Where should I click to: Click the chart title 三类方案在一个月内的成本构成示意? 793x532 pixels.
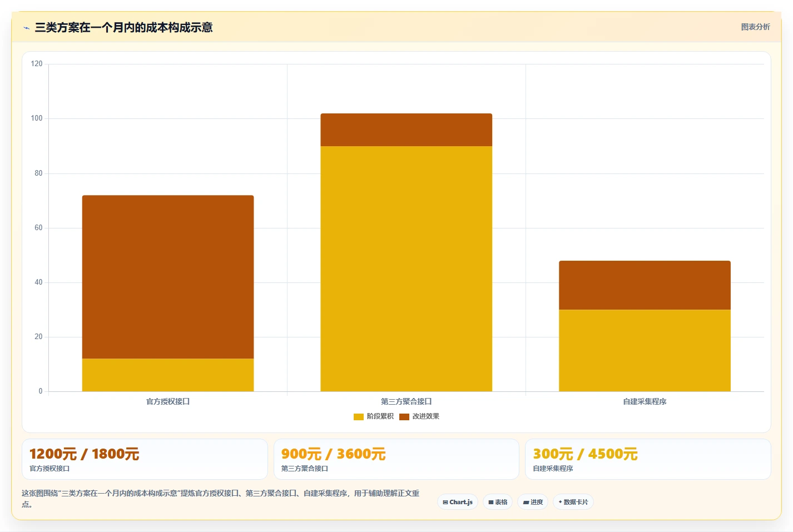pos(123,28)
